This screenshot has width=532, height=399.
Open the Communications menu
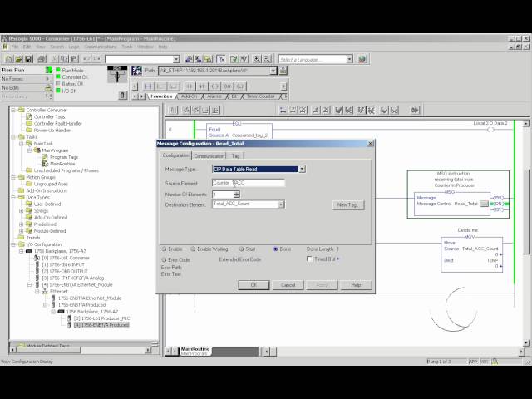(101, 47)
